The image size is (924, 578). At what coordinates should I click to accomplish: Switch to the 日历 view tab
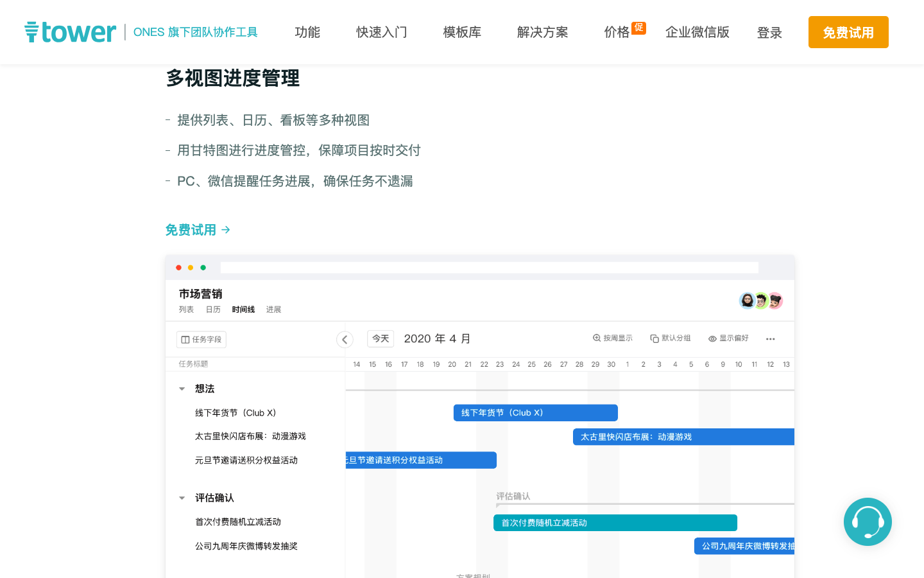click(213, 310)
